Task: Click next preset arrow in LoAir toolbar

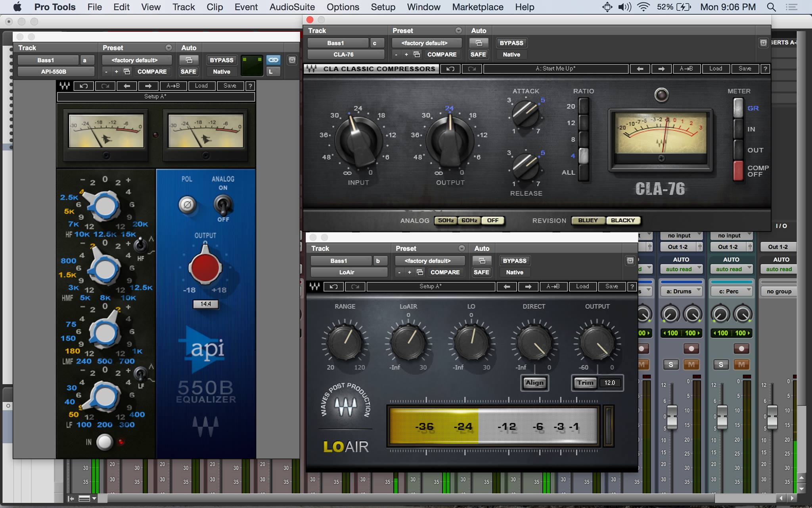Action: (x=528, y=287)
